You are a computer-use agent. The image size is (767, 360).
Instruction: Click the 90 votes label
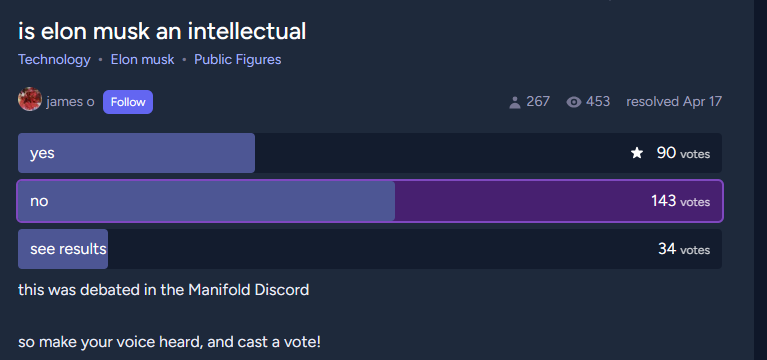683,153
